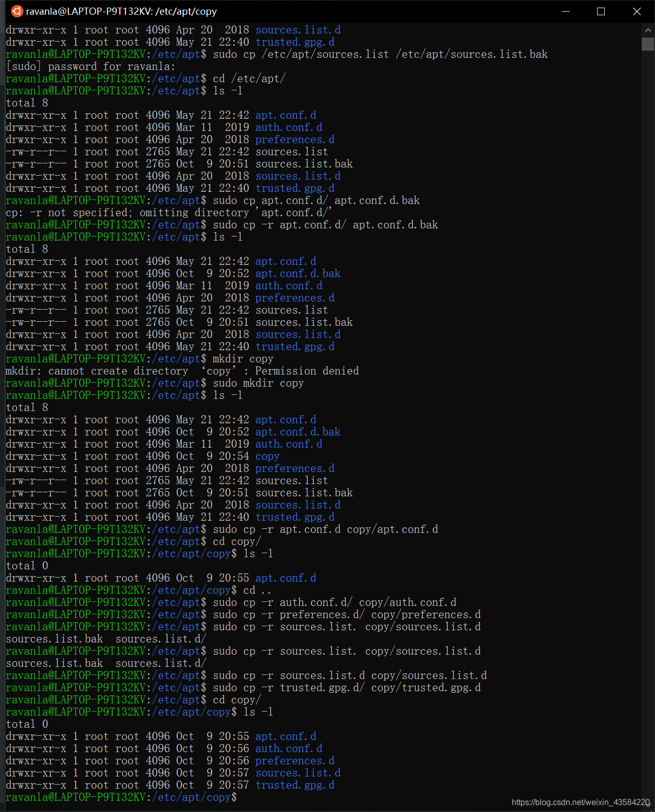Viewport: 655px width, 812px height.
Task: Click 'trusted.gpg.d' in last listing
Action: click(295, 785)
